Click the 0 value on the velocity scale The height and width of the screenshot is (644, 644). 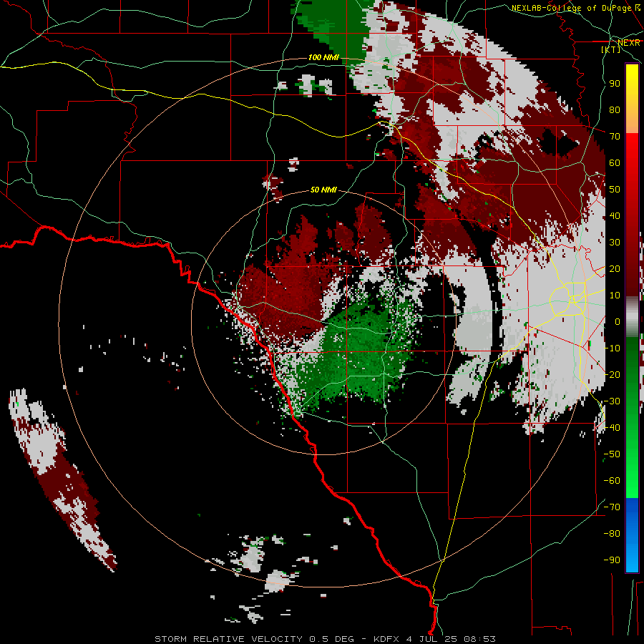pyautogui.click(x=618, y=321)
